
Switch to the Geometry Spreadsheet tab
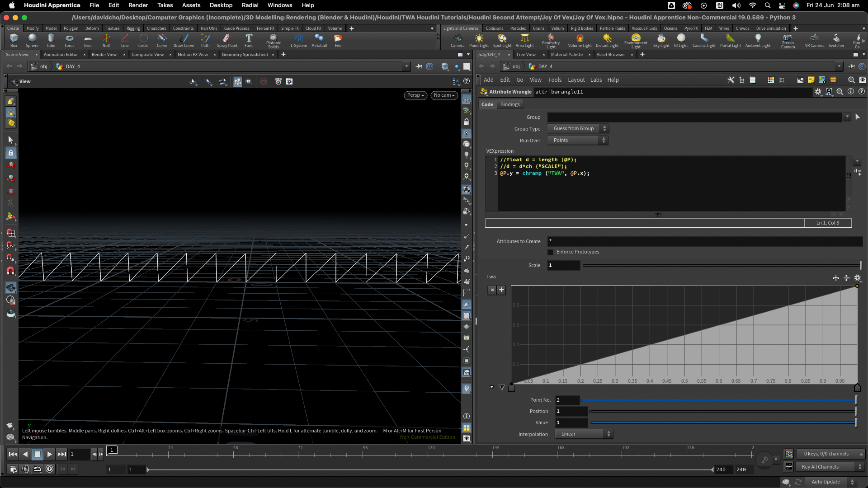point(245,55)
